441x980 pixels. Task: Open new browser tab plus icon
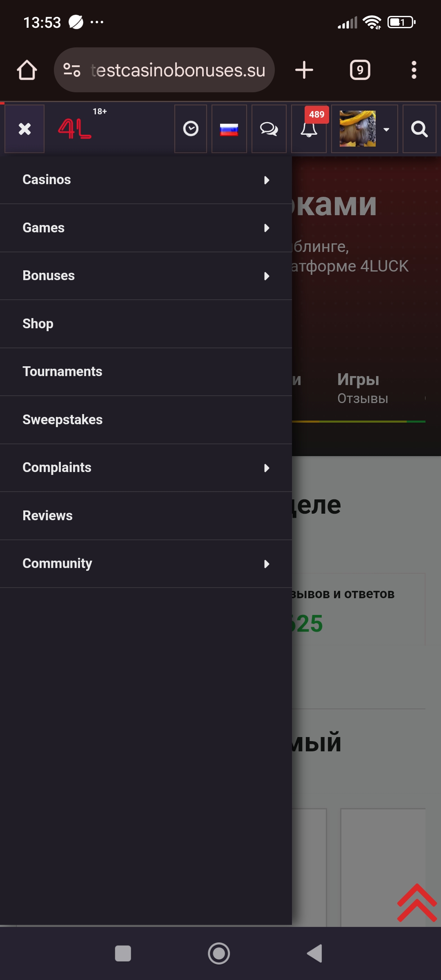(304, 70)
